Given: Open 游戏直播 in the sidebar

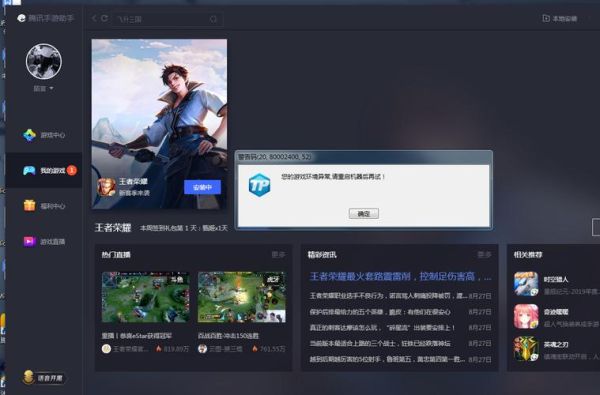Looking at the screenshot, I should point(44,242).
